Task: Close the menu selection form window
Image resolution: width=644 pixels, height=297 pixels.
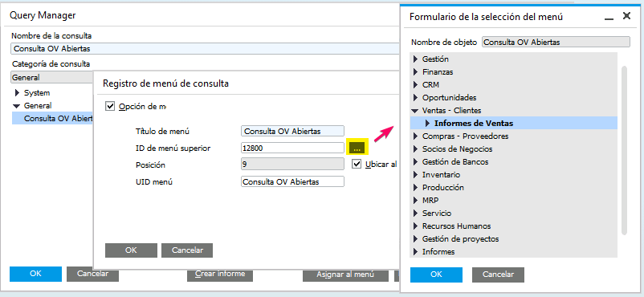Action: click(x=626, y=16)
